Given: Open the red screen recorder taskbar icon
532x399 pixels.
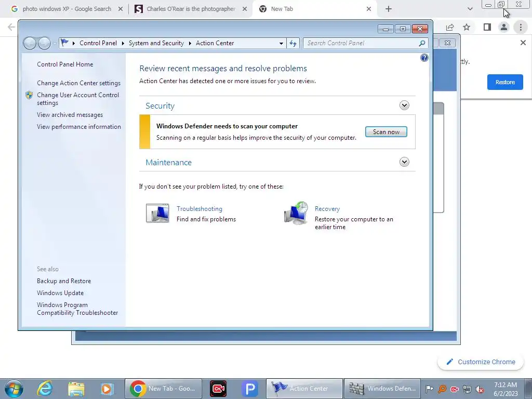Looking at the screenshot, I should [218, 389].
